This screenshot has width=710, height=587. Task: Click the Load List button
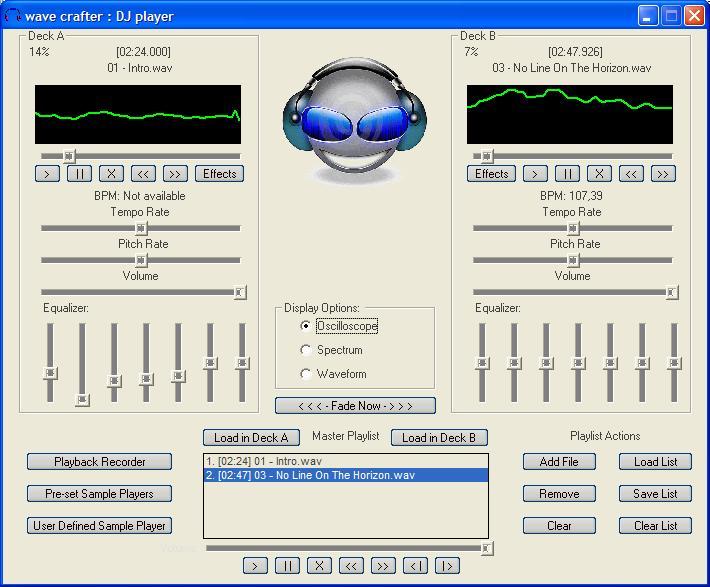tap(655, 462)
